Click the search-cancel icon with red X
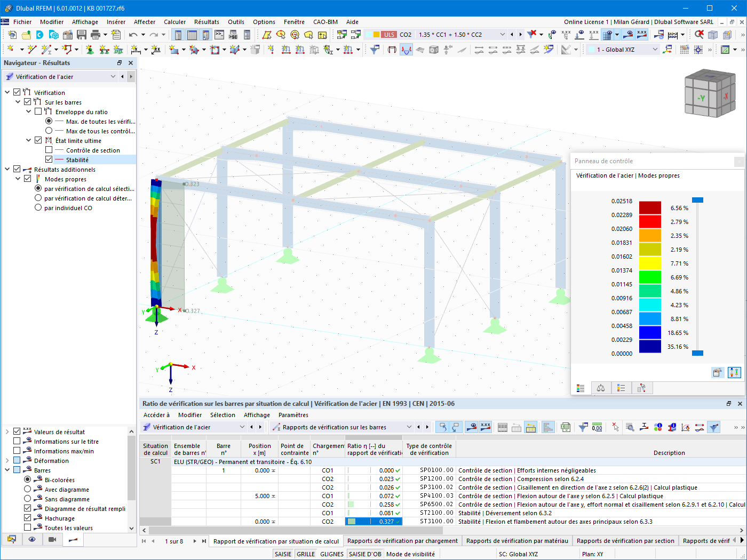The height and width of the screenshot is (560, 747). [699, 35]
